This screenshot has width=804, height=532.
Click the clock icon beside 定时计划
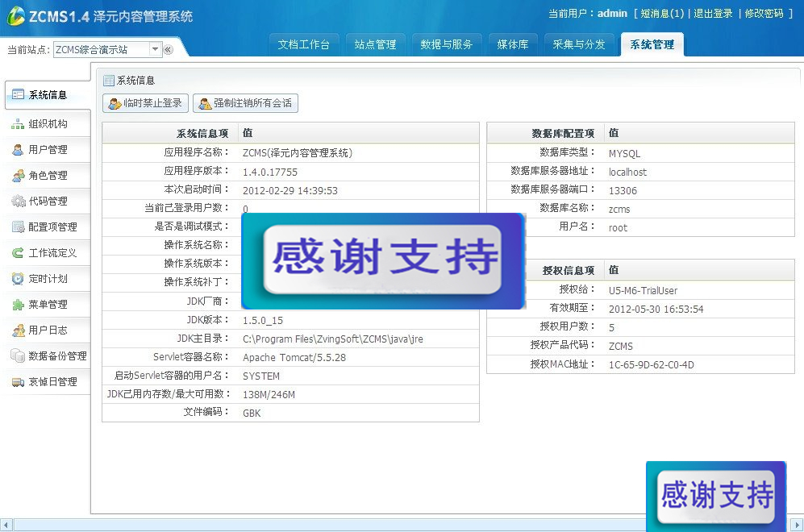[18, 279]
